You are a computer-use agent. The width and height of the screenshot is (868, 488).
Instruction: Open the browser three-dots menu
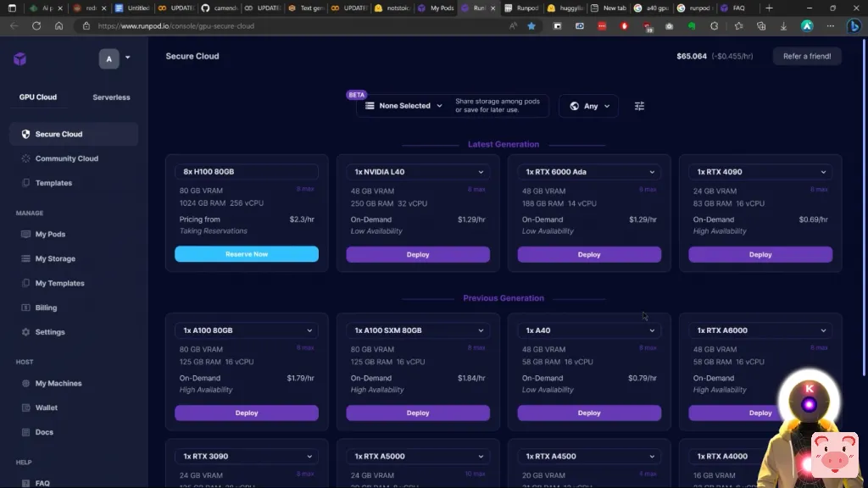click(x=831, y=26)
